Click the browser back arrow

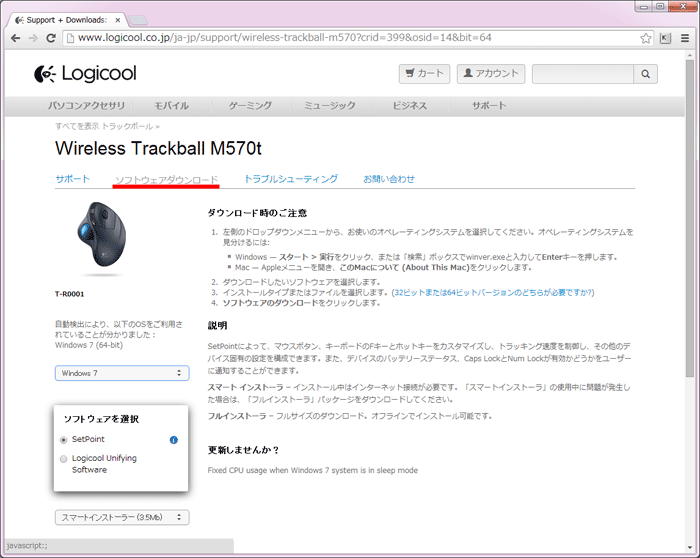[16, 38]
